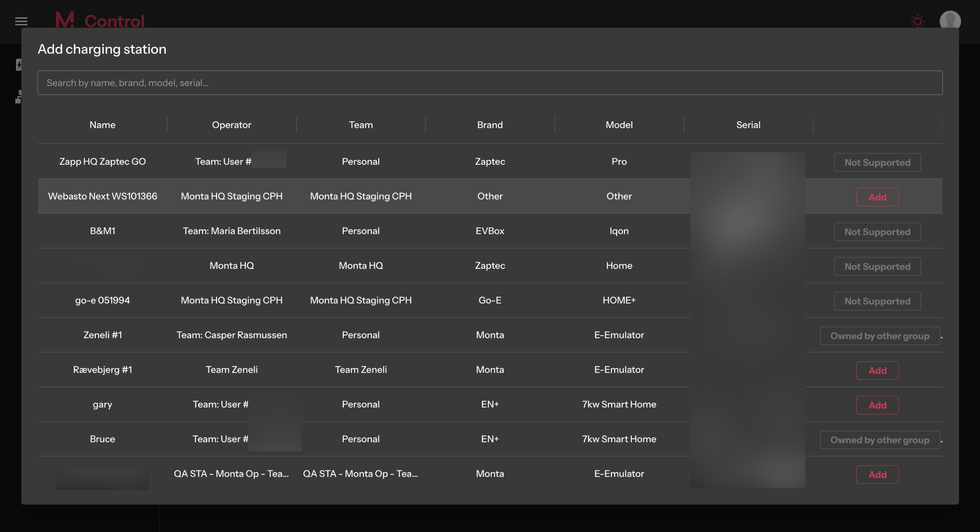
Task: Select the gary station name
Action: 102,404
